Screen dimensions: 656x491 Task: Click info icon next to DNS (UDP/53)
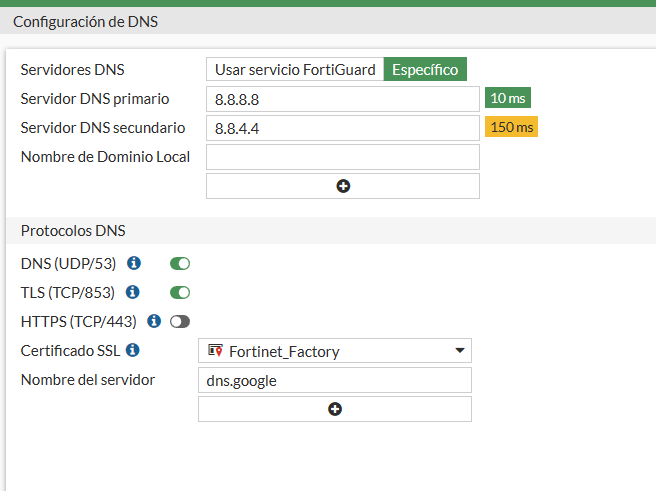134,264
